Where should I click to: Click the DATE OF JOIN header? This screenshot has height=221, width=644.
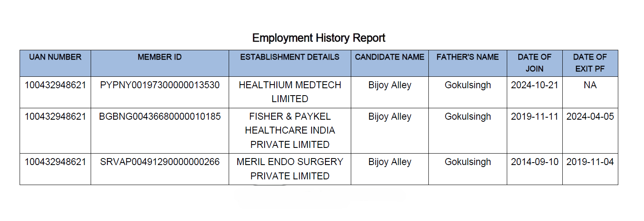pos(534,63)
